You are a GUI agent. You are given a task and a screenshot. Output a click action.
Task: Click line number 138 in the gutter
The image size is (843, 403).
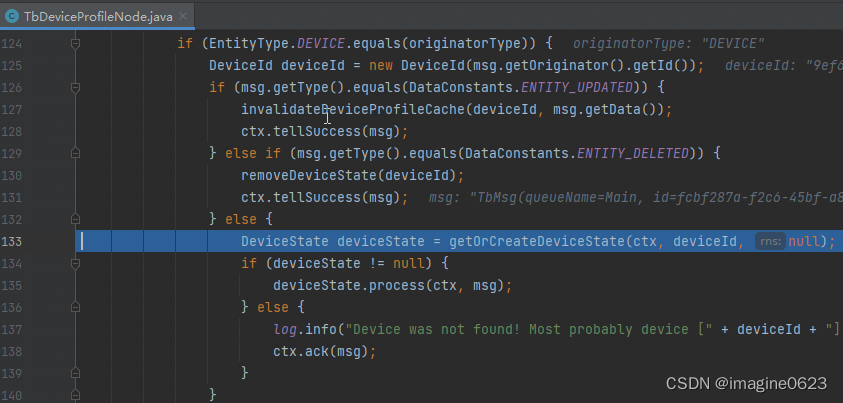tap(11, 351)
